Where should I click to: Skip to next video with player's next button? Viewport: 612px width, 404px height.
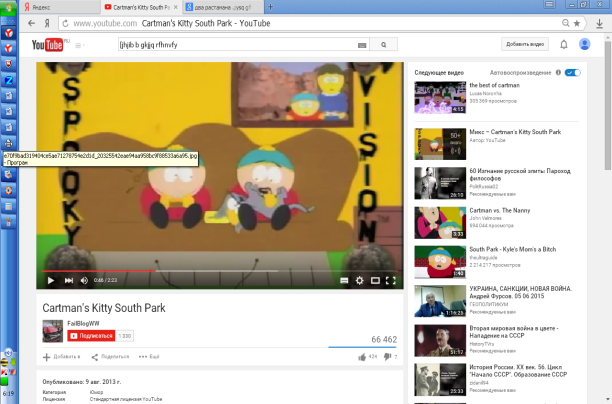click(x=69, y=280)
